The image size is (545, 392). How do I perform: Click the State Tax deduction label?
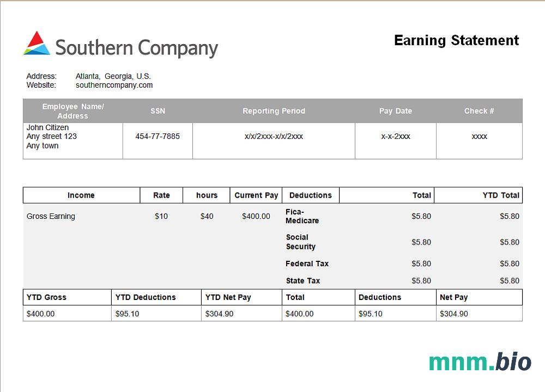tap(302, 281)
